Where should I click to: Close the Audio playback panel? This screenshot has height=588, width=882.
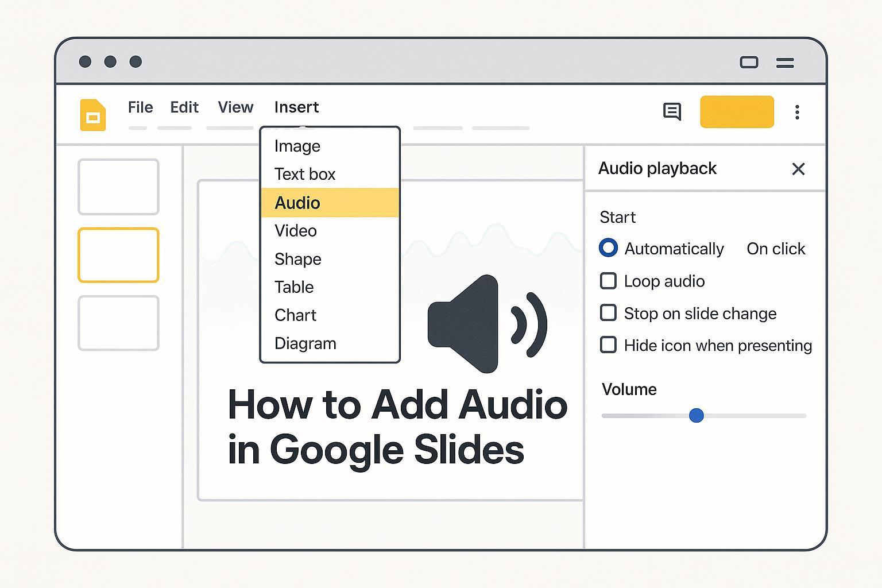coord(798,169)
